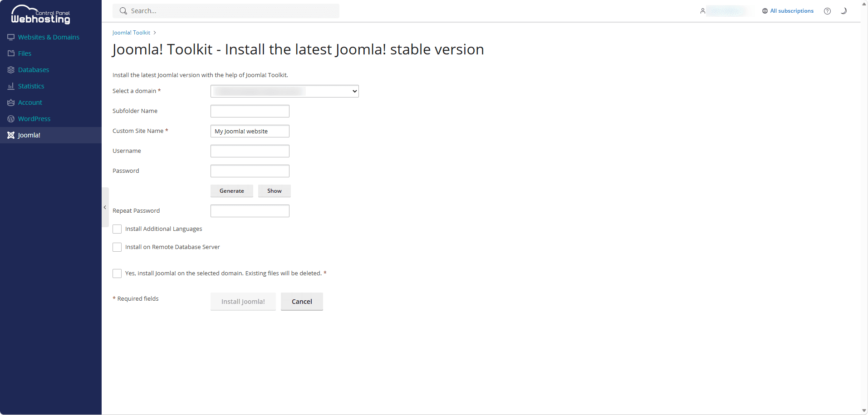Click the Username input field
The width and height of the screenshot is (868, 415).
250,151
